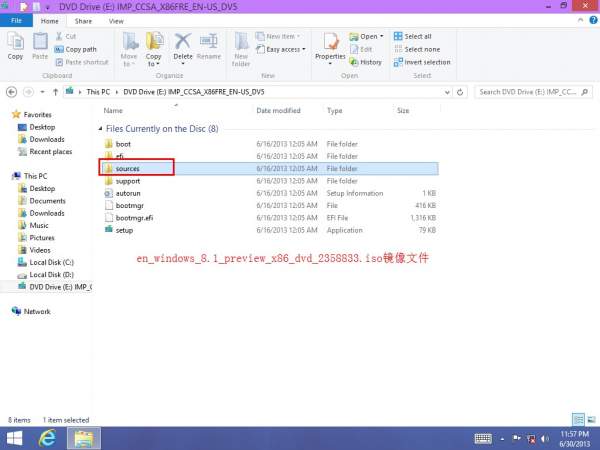Select the bootmgr.efi file
600x450 pixels.
(x=134, y=218)
